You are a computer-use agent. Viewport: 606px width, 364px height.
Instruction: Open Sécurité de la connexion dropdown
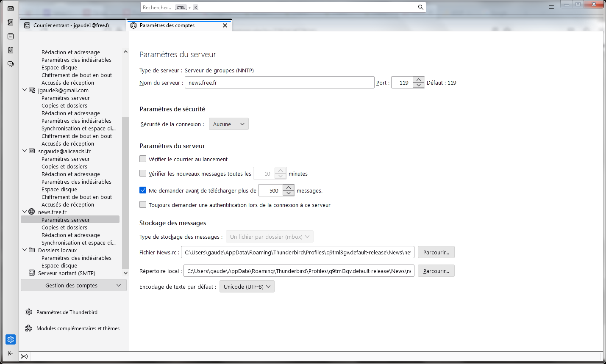229,124
